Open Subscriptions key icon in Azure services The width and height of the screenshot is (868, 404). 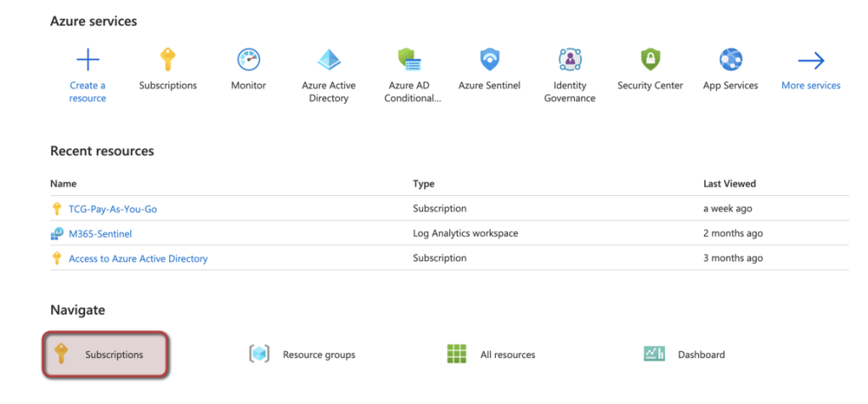click(167, 60)
